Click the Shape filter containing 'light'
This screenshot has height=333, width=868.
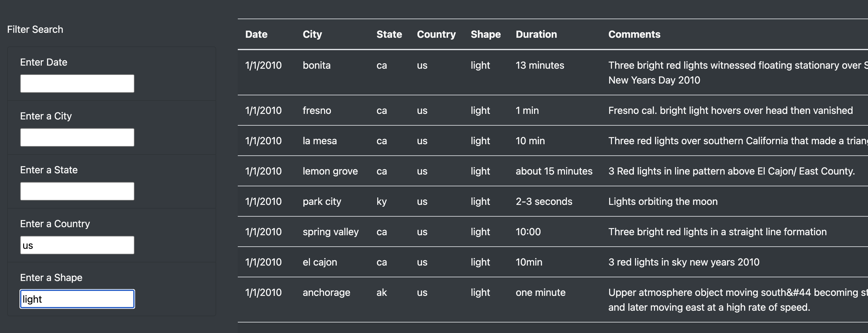[x=77, y=299]
